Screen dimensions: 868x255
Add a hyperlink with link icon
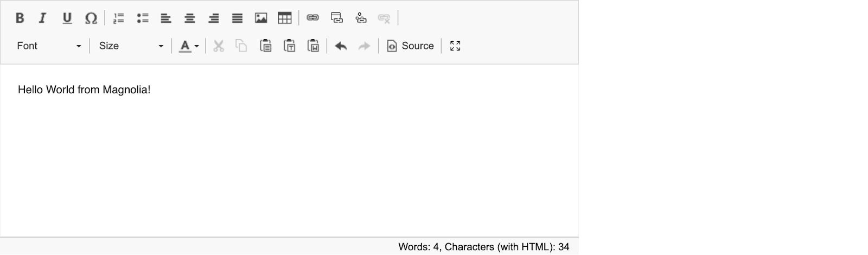point(312,18)
